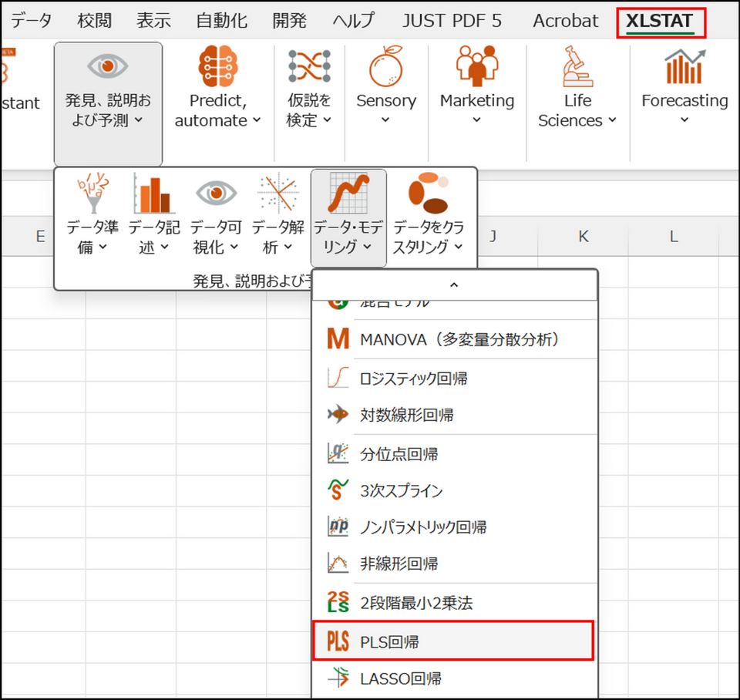The height and width of the screenshot is (700, 740).
Task: Click the Life Sciences microscope icon
Action: 577,68
